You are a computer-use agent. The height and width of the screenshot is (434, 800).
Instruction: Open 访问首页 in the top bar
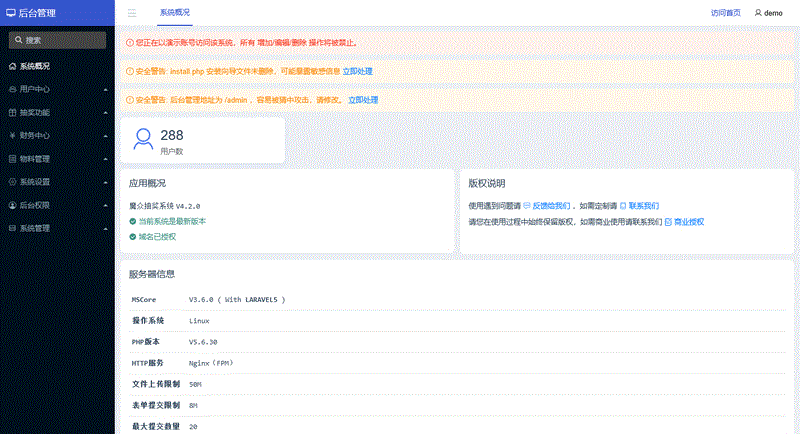click(725, 13)
